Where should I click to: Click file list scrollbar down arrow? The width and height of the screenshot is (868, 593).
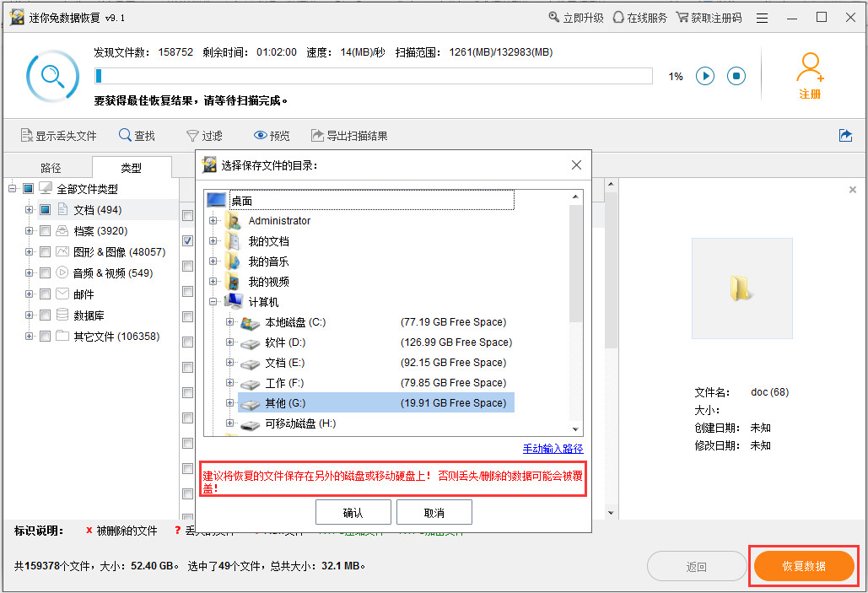[x=611, y=513]
